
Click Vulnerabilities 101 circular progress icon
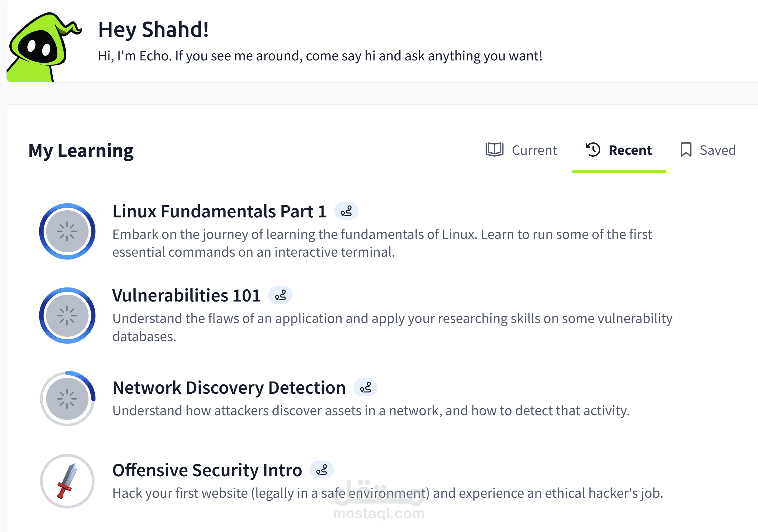(x=67, y=316)
